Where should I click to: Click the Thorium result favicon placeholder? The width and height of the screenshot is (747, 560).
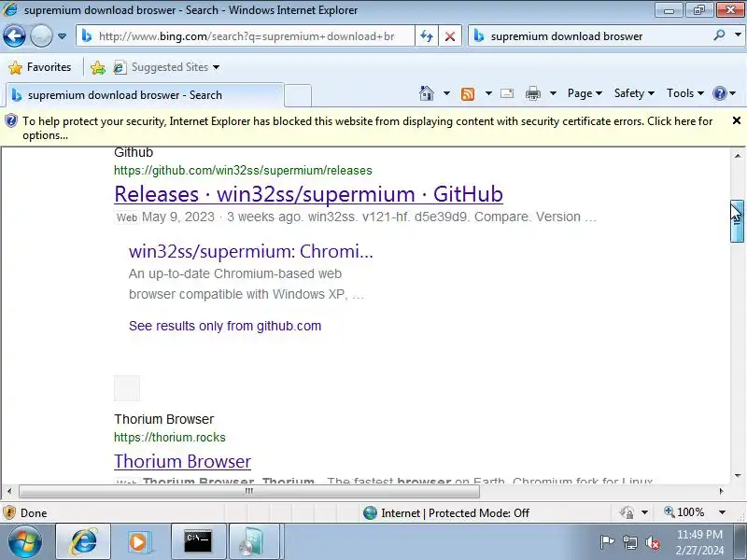click(127, 388)
